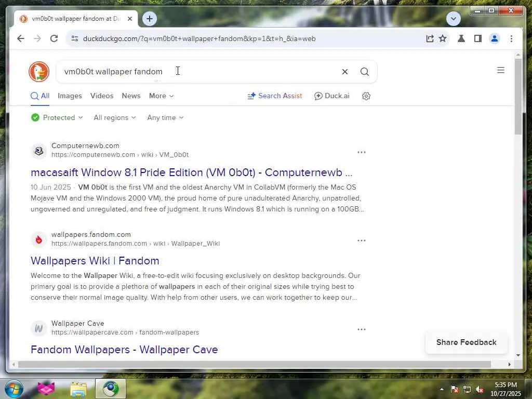Open File Explorer from taskbar

point(78,389)
